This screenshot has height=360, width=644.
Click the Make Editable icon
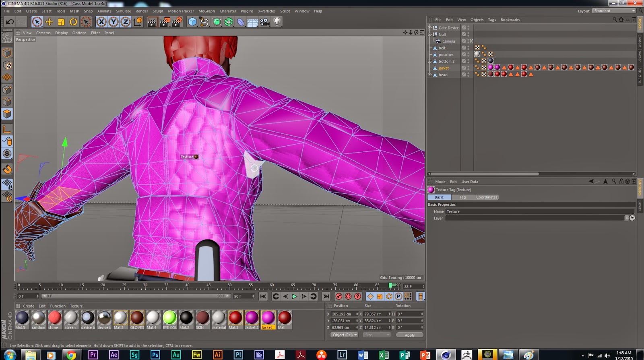[x=7, y=37]
